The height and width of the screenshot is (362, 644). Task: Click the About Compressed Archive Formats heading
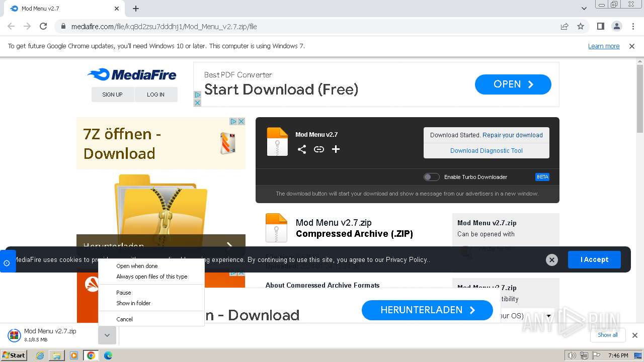click(323, 285)
